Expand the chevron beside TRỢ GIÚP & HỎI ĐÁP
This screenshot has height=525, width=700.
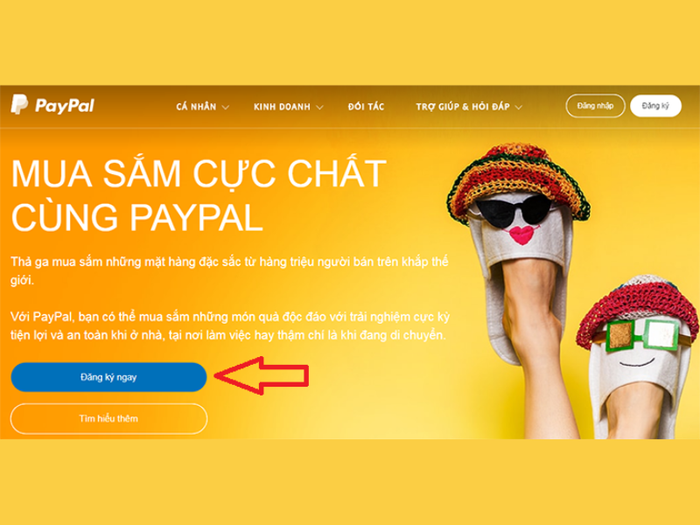click(x=518, y=108)
